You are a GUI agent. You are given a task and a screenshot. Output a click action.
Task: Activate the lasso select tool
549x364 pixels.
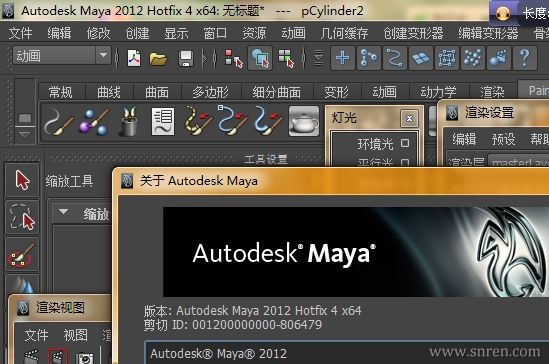point(22,217)
